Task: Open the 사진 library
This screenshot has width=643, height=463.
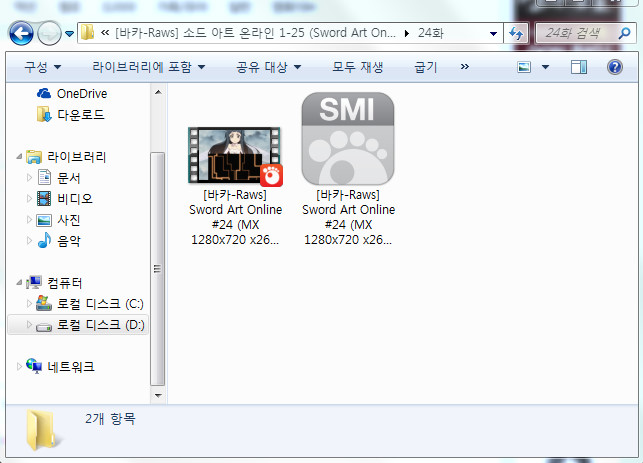Action: pos(68,220)
